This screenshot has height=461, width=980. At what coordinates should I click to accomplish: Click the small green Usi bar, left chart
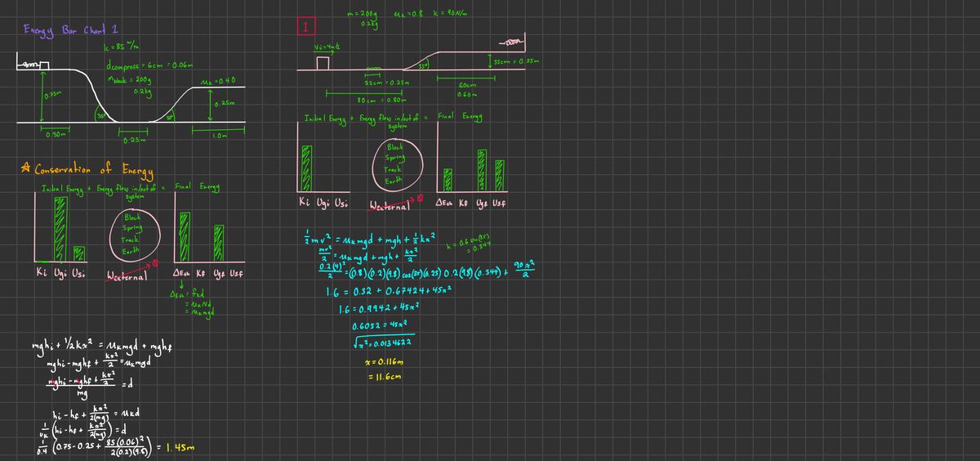click(79, 253)
